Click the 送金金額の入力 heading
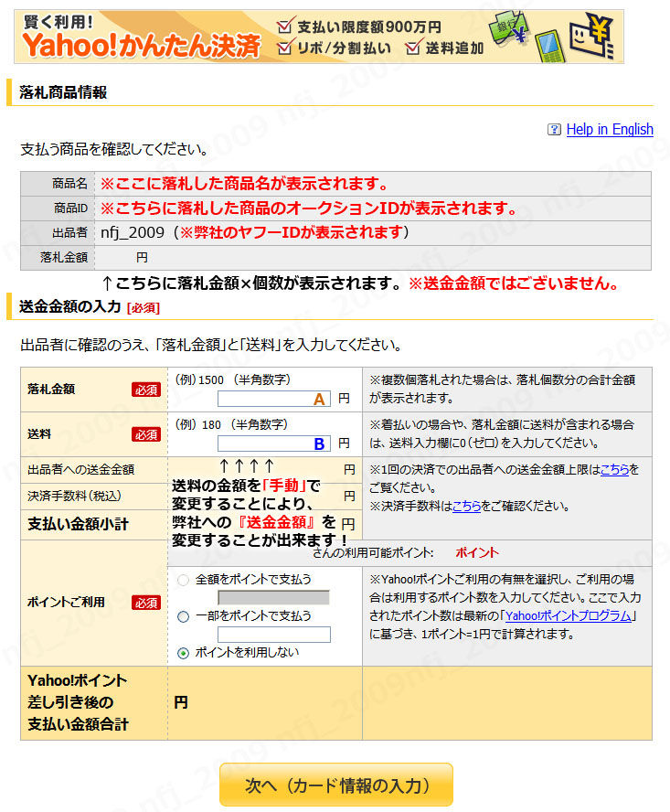 [x=69, y=306]
